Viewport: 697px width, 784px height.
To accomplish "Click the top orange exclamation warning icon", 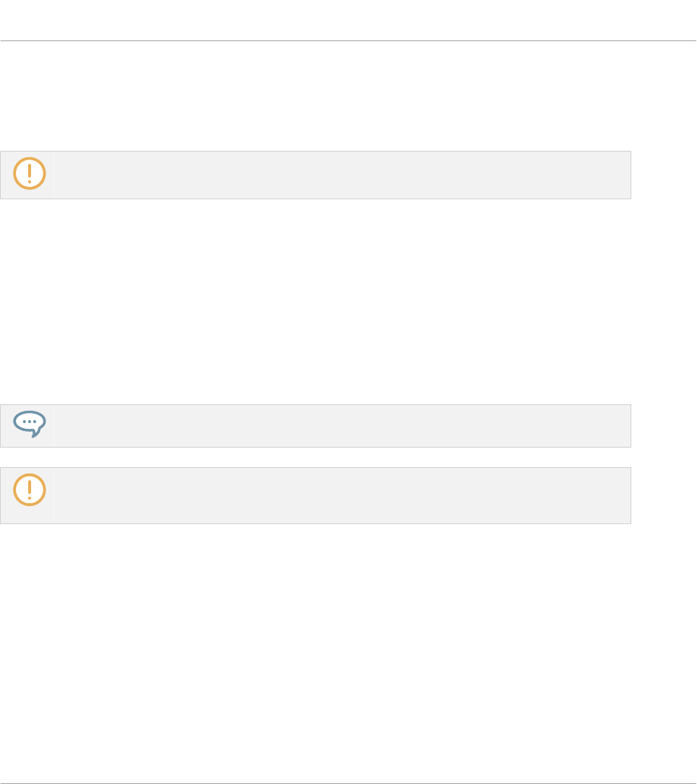I will click(x=30, y=173).
